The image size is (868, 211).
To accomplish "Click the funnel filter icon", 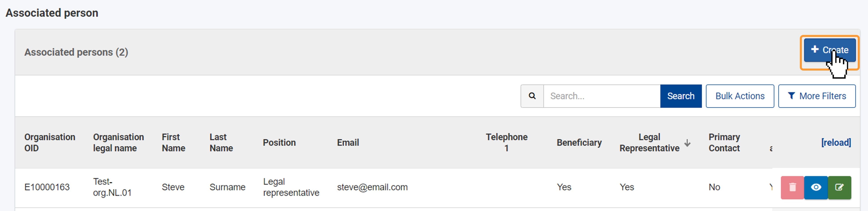I will (x=791, y=96).
